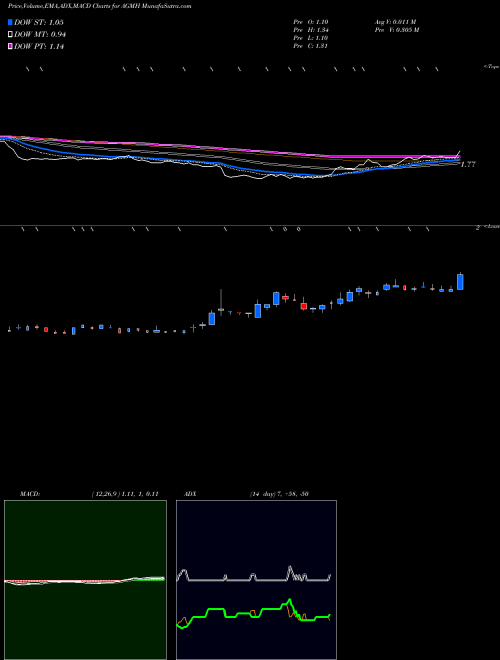Click the ADX (14 day) values text
This screenshot has height=660, width=500.
coord(279,494)
